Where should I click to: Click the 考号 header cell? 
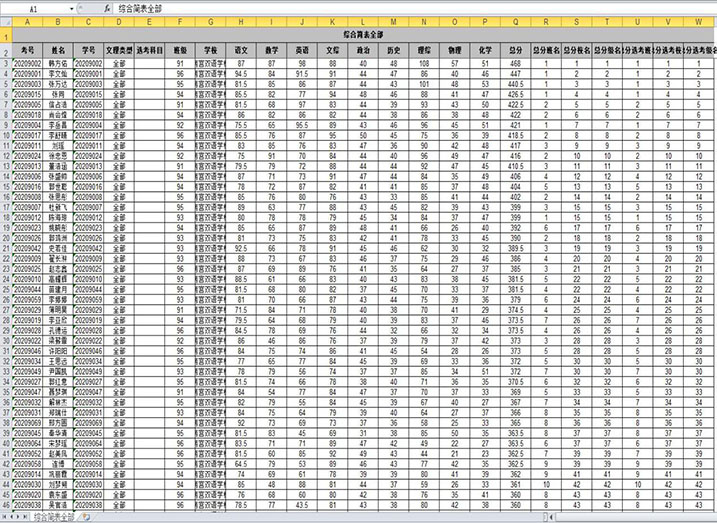[x=28, y=48]
